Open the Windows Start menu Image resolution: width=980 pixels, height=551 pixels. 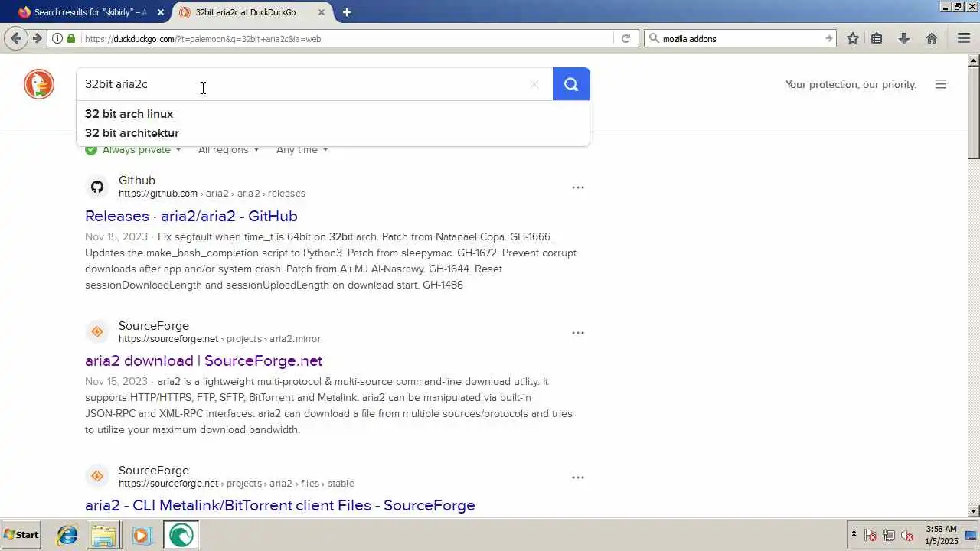pyautogui.click(x=21, y=535)
